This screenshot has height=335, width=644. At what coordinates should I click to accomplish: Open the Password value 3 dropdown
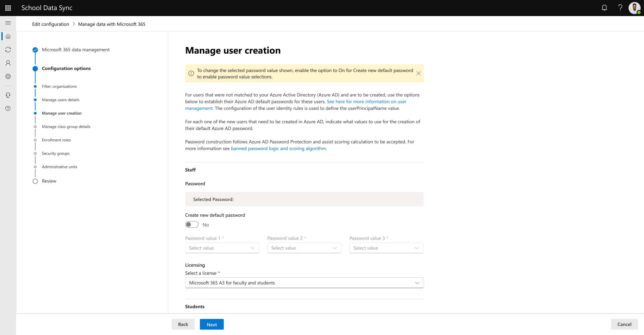[386, 248]
